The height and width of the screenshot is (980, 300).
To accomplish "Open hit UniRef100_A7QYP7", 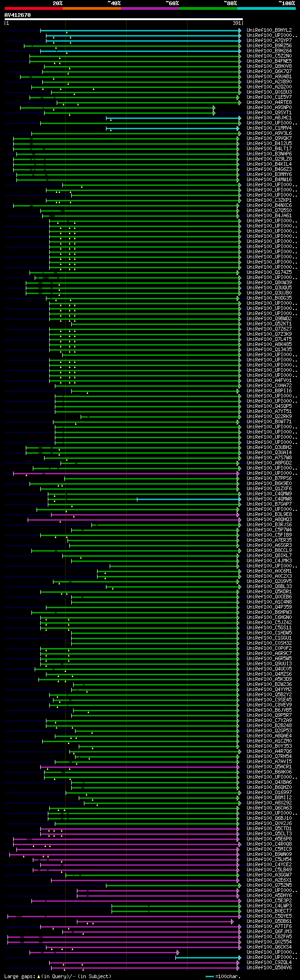I will click(x=269, y=41).
